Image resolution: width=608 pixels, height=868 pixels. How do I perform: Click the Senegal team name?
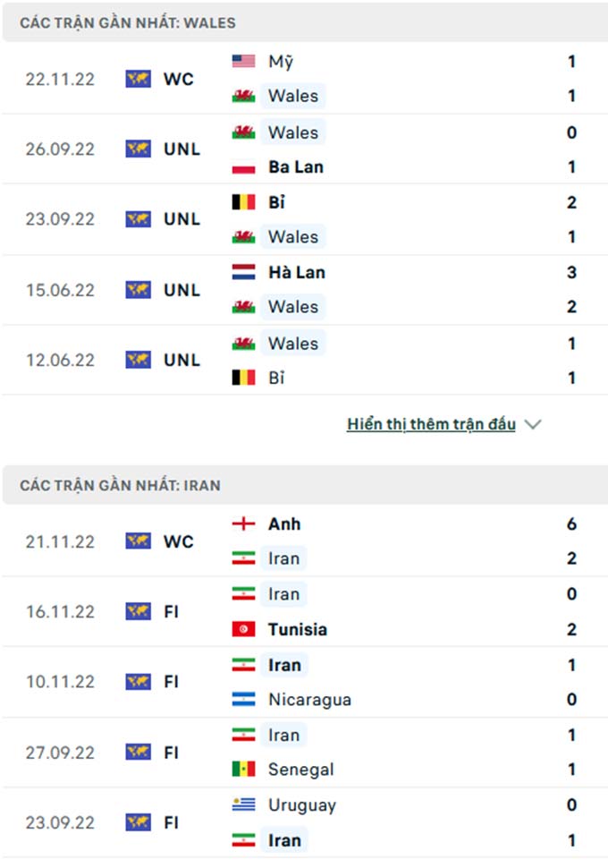pyautogui.click(x=300, y=770)
